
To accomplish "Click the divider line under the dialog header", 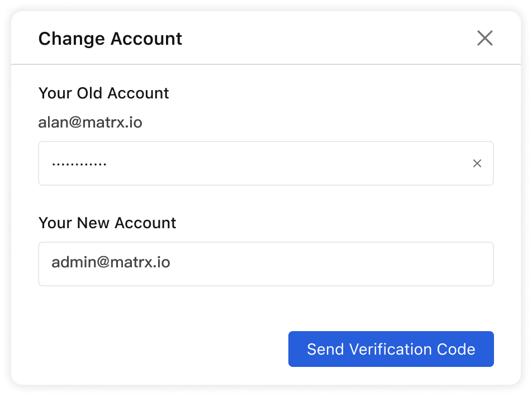I will point(266,64).
